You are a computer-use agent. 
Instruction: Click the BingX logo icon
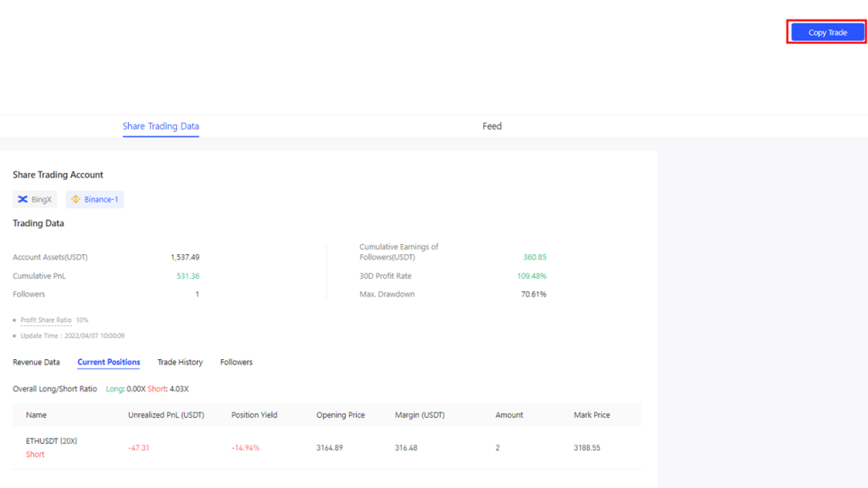coord(23,199)
